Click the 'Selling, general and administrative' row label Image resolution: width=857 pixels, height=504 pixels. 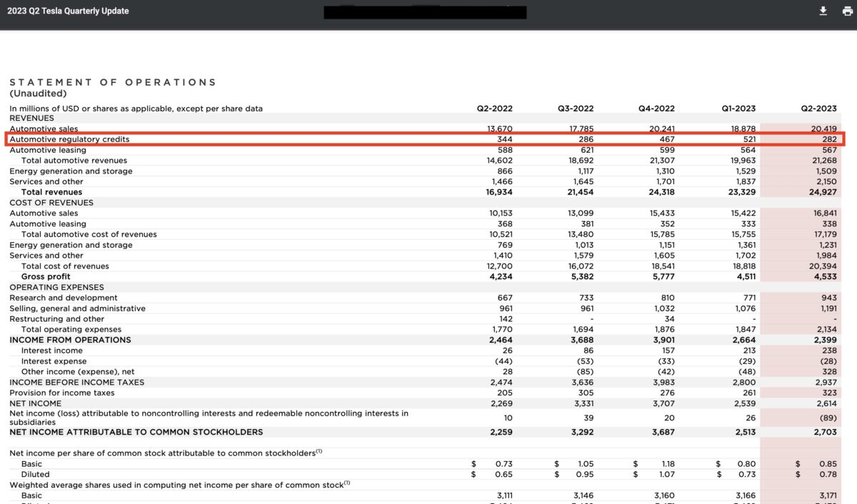[77, 308]
